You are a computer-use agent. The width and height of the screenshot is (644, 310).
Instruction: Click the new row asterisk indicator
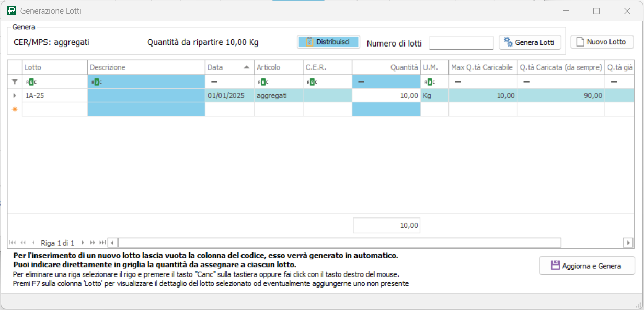coord(15,109)
